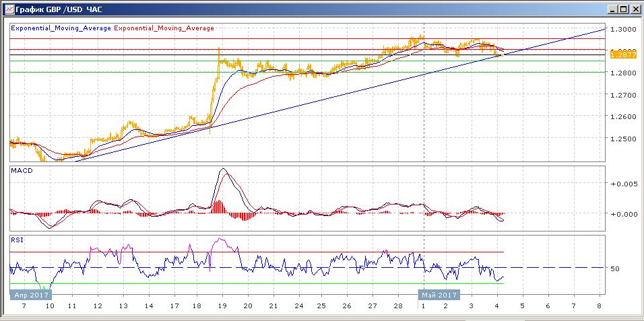
Task: Click the 1.2800 price axis label
Action: point(621,73)
